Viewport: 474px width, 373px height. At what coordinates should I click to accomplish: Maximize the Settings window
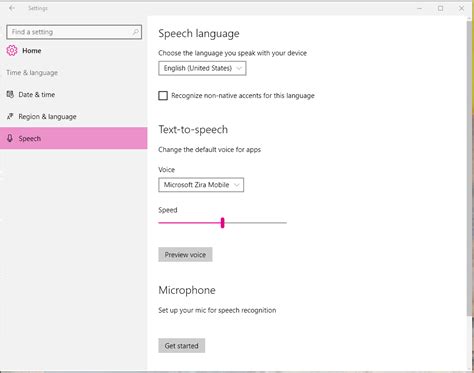441,8
